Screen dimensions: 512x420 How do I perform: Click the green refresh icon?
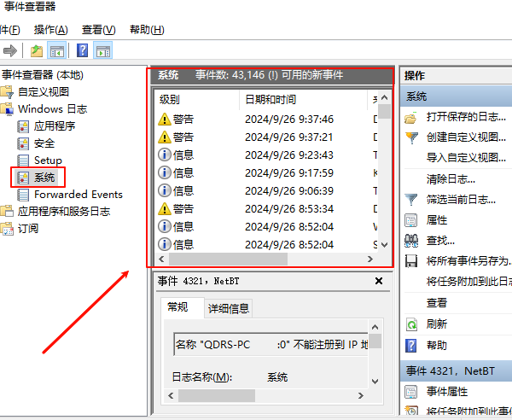click(411, 324)
